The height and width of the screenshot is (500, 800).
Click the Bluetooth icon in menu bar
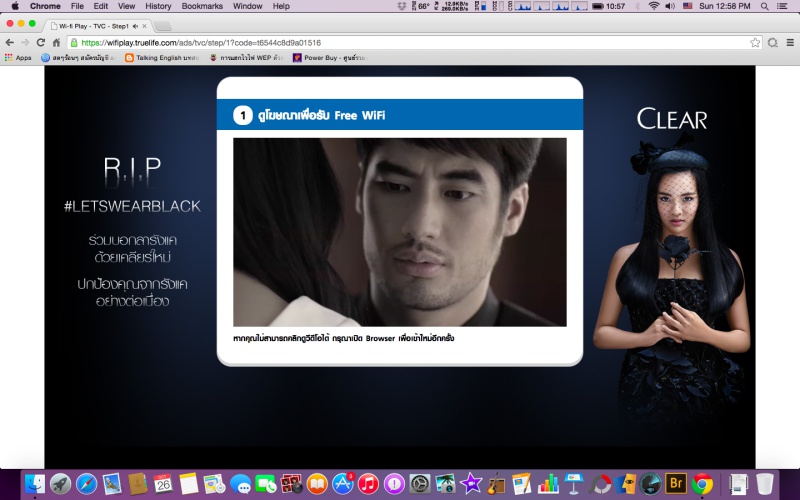click(638, 6)
